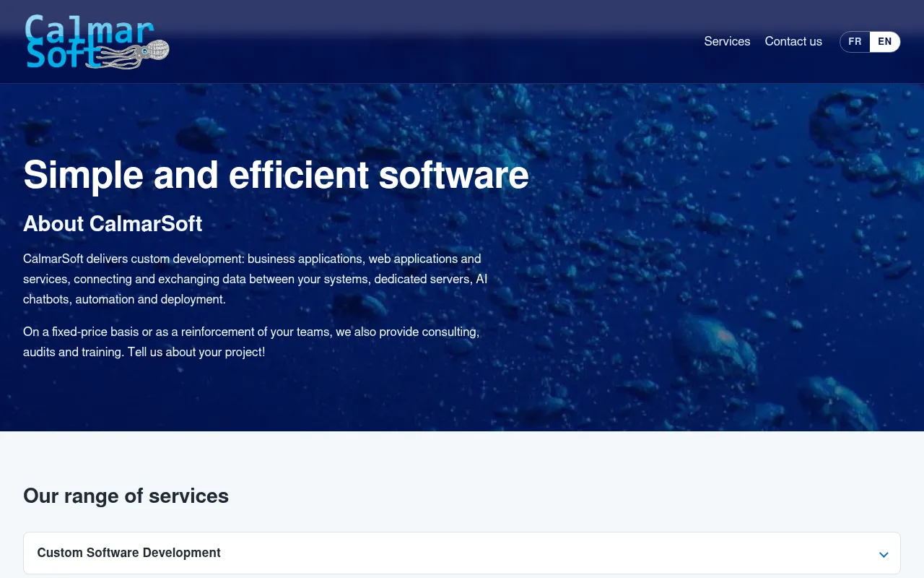This screenshot has height=578, width=924.
Task: Click the 'Our range of services' heading
Action: [126, 496]
